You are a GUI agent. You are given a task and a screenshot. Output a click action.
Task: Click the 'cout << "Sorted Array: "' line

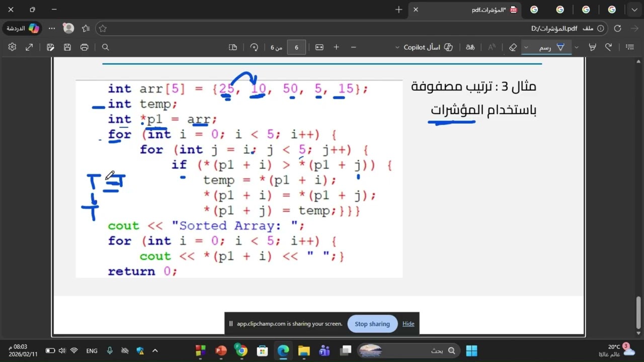[x=206, y=226]
